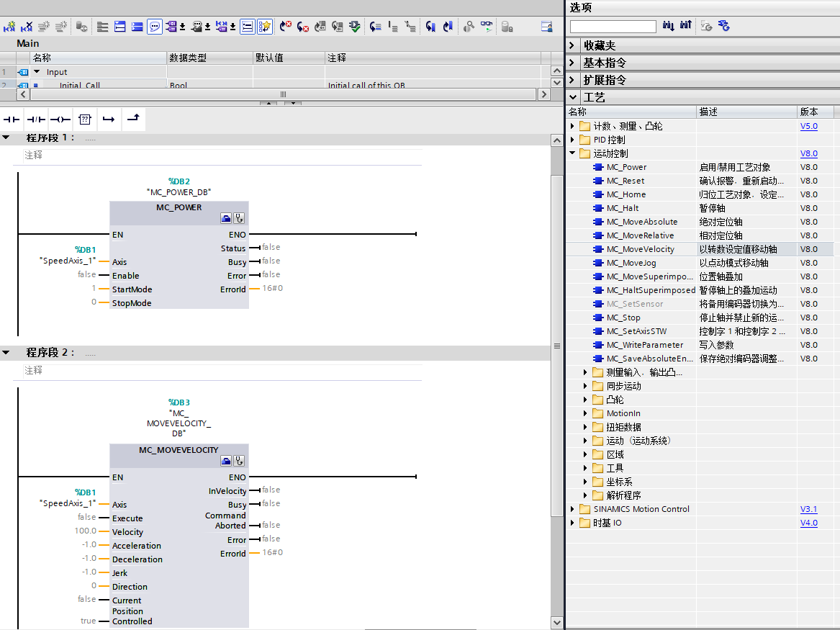Open the 基本指令 section header
The height and width of the screenshot is (630, 840).
[605, 63]
